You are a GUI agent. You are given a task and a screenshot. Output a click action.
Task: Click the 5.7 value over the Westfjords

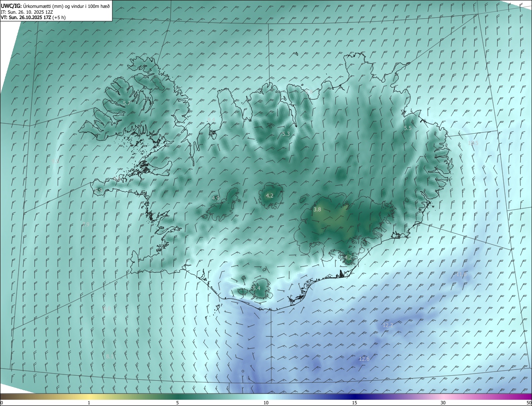[x=127, y=103]
